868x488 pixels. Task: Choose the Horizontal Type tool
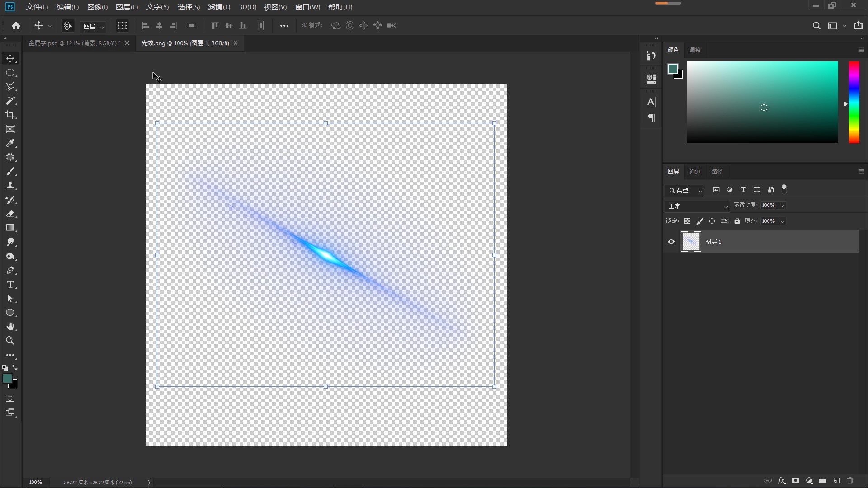[x=10, y=285]
